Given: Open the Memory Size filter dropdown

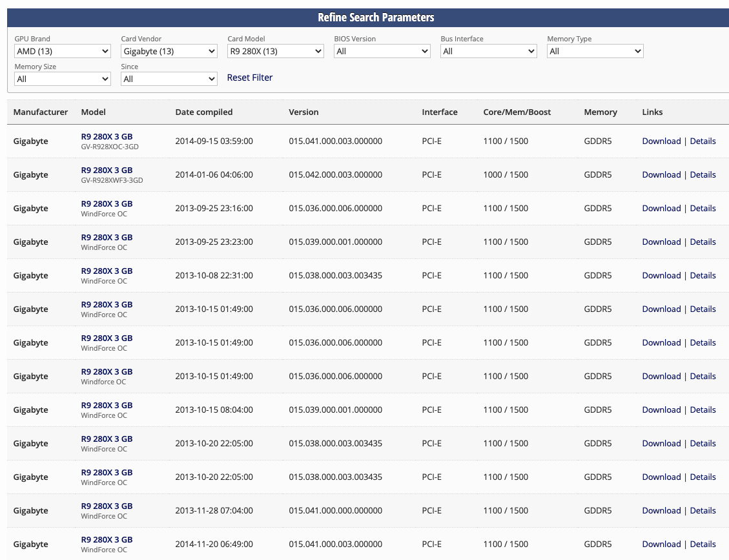Looking at the screenshot, I should pos(62,79).
